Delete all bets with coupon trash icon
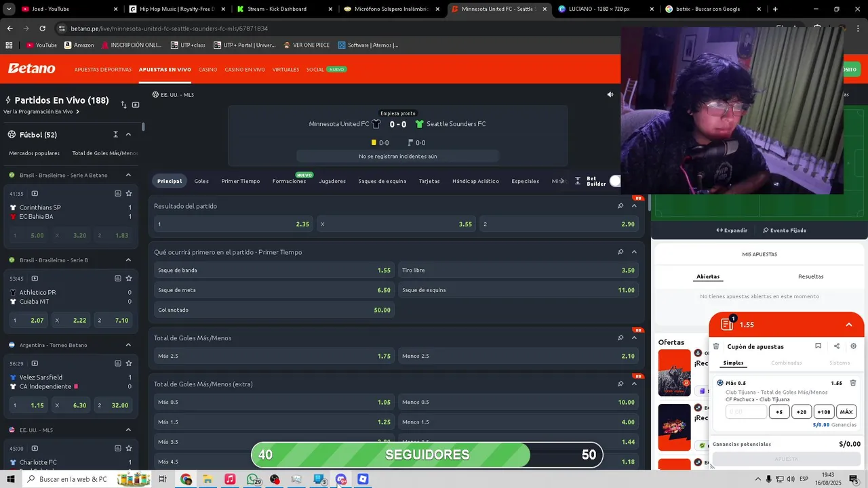 (x=715, y=346)
